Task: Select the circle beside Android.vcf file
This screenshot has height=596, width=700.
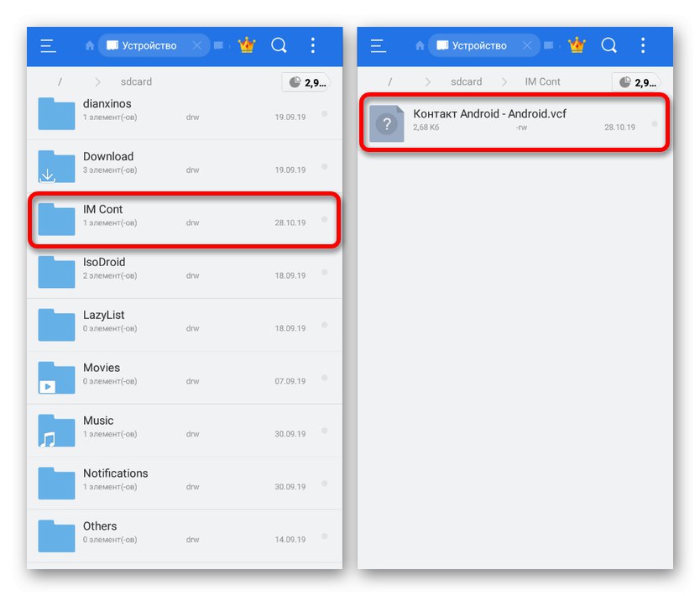Action: tap(655, 124)
